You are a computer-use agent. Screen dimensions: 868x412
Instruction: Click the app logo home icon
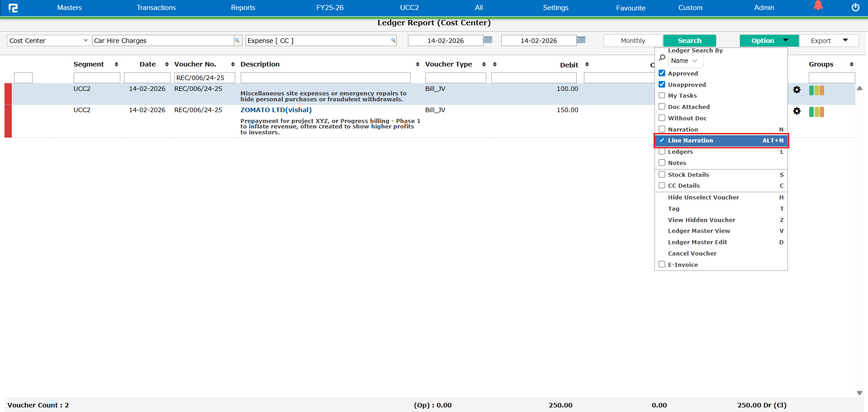[x=13, y=8]
